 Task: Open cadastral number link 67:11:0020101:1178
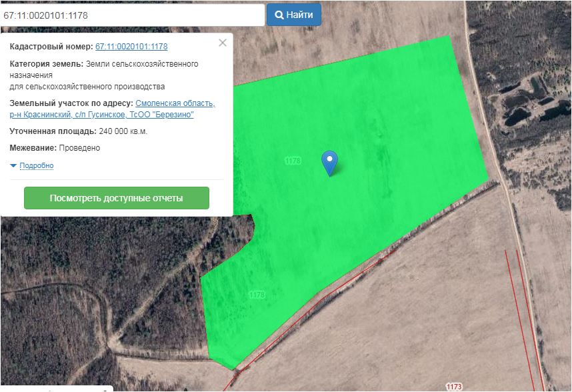coord(131,47)
